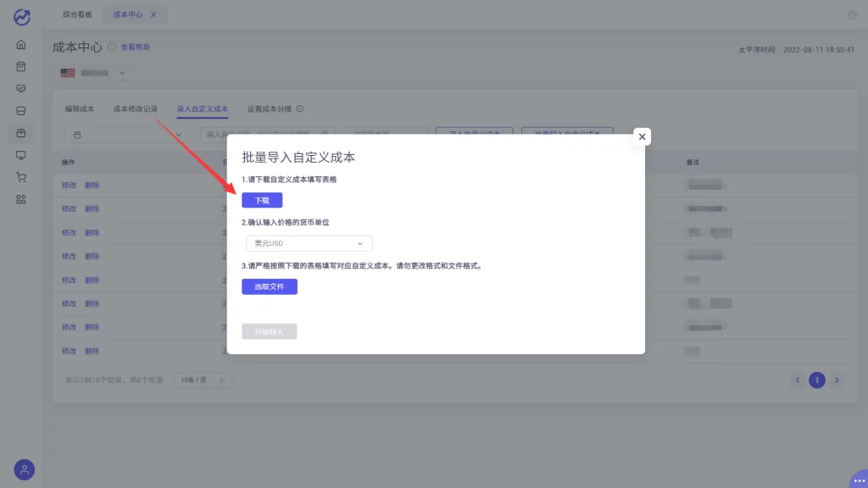Open the store icon in sidebar
Viewport: 868px width, 488px height.
pyautogui.click(x=21, y=111)
